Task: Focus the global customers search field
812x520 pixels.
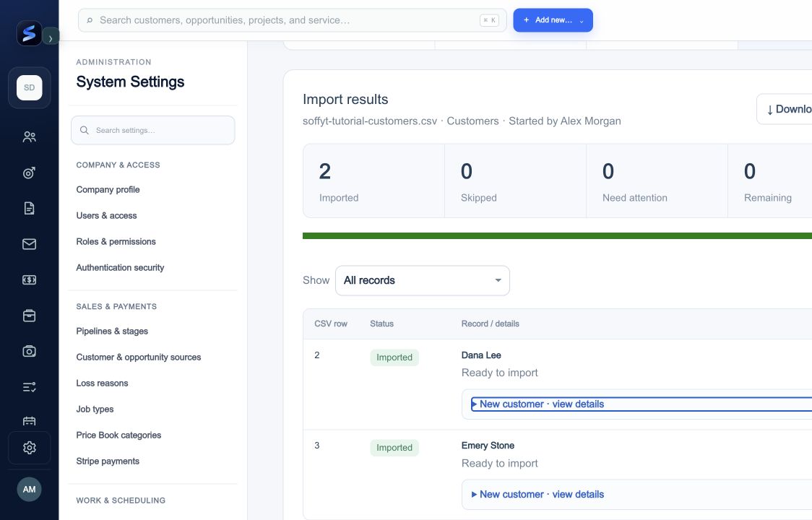Action: pyautogui.click(x=292, y=20)
